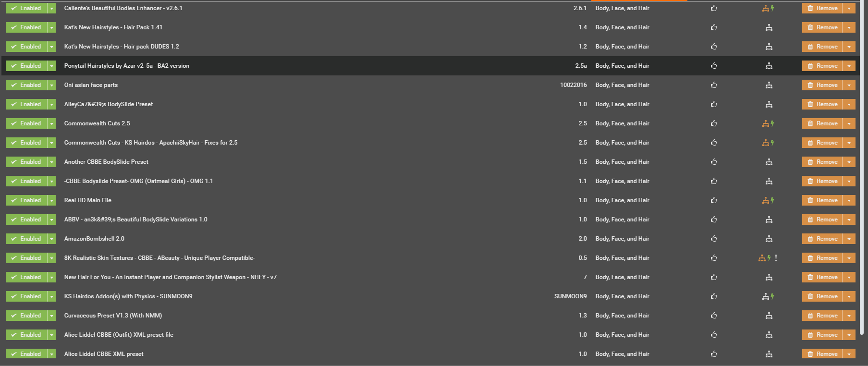This screenshot has width=868, height=366.
Task: Click the vertical scrollbar of the mod list
Action: click(863, 168)
